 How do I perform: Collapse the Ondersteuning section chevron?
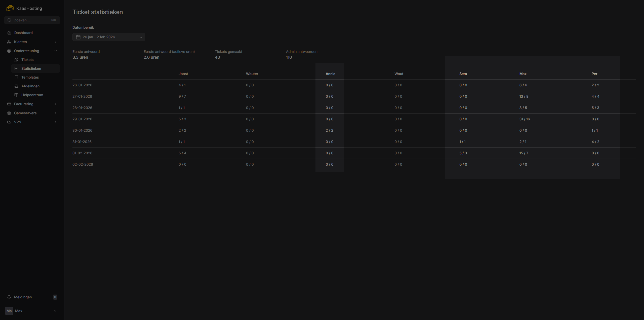(56, 51)
